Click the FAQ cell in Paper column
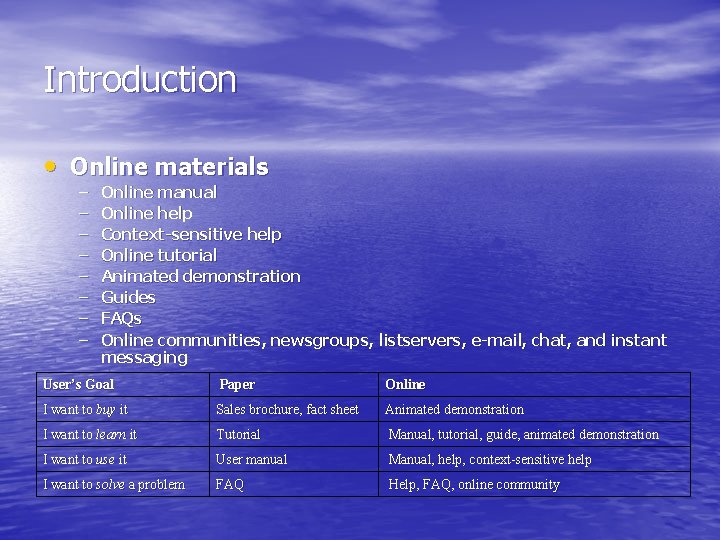This screenshot has width=720, height=540. [x=294, y=484]
